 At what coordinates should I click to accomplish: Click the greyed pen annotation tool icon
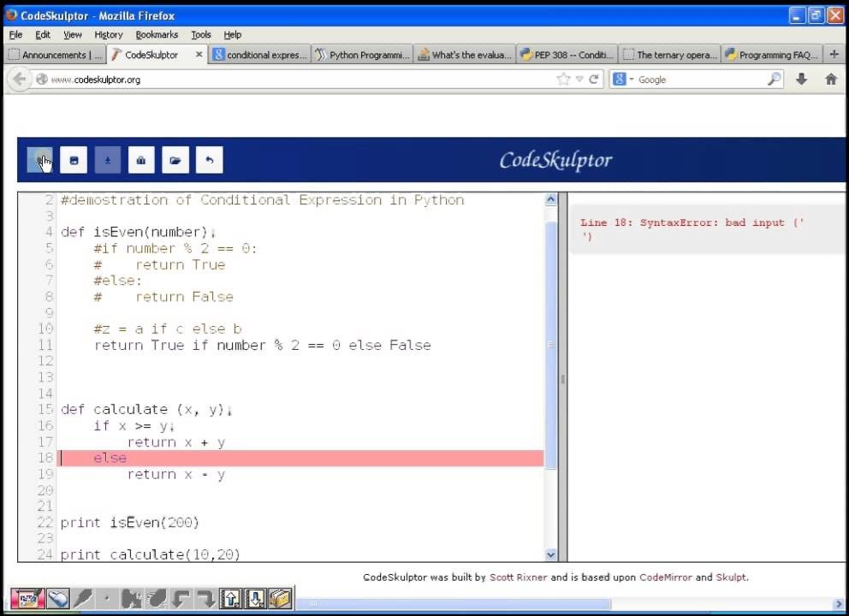pos(83,599)
